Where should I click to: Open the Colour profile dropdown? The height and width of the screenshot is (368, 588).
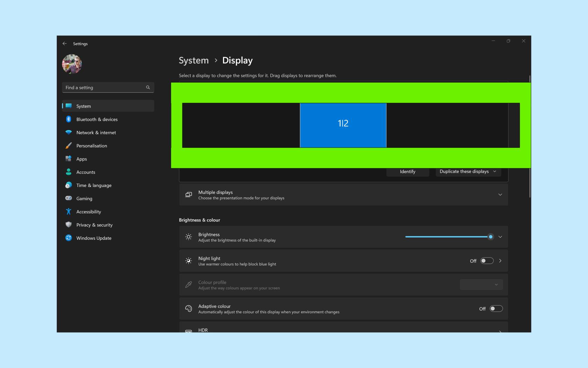coord(481,285)
